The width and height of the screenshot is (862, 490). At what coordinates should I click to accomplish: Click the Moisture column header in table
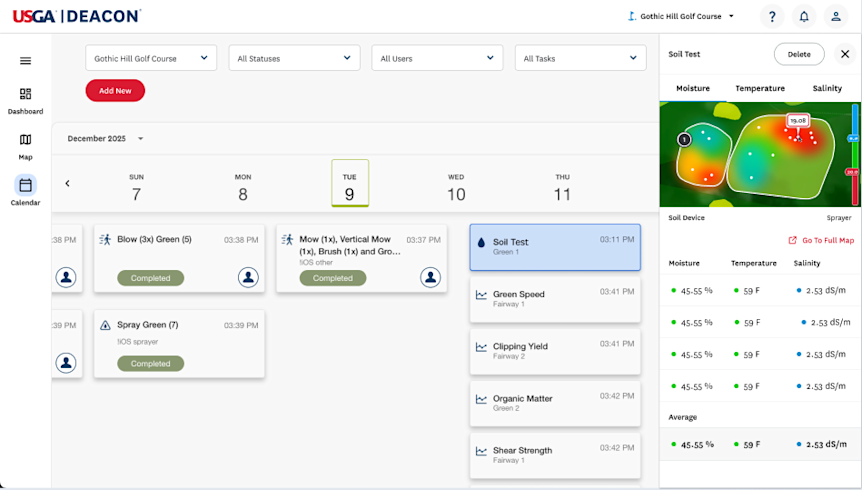(x=684, y=263)
